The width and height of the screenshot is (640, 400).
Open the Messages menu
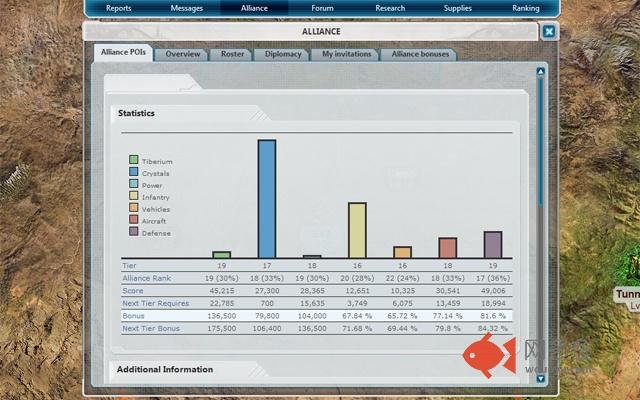[187, 8]
